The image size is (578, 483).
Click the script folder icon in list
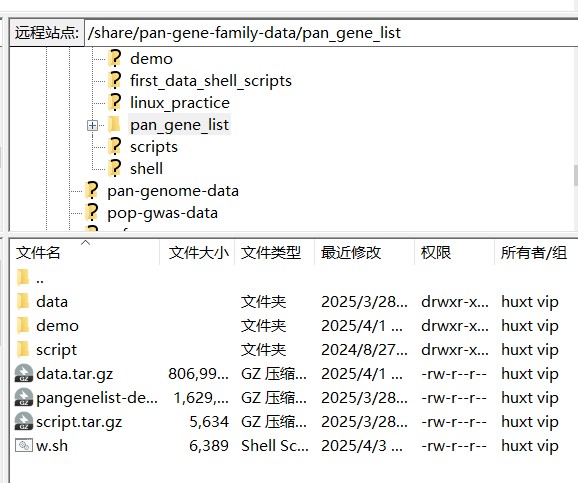click(23, 350)
